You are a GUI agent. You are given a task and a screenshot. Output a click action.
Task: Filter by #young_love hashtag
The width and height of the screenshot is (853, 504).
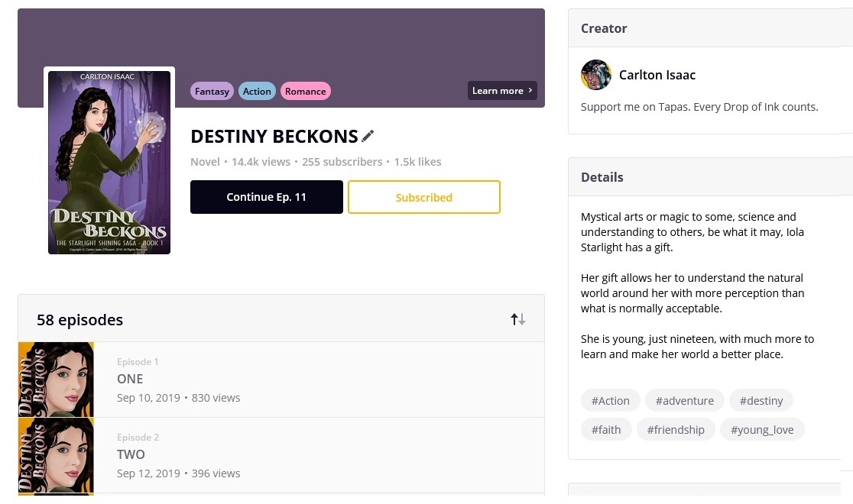pos(761,430)
